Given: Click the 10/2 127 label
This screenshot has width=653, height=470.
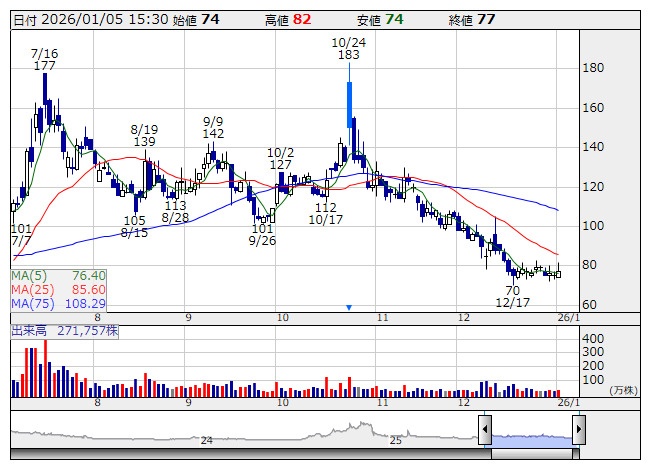Looking at the screenshot, I should click(x=280, y=159).
